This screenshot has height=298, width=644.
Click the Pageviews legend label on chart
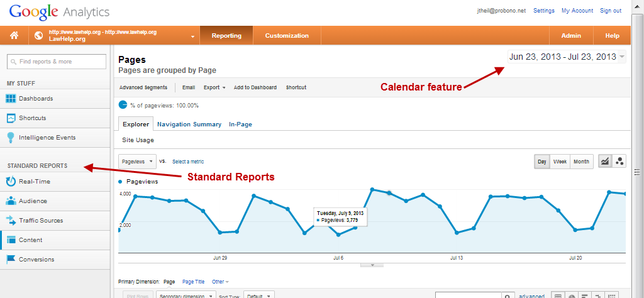point(142,181)
